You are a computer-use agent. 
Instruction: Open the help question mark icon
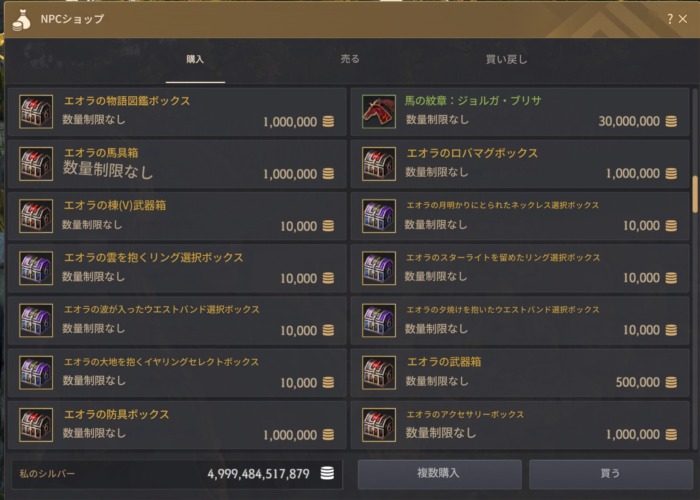click(670, 19)
